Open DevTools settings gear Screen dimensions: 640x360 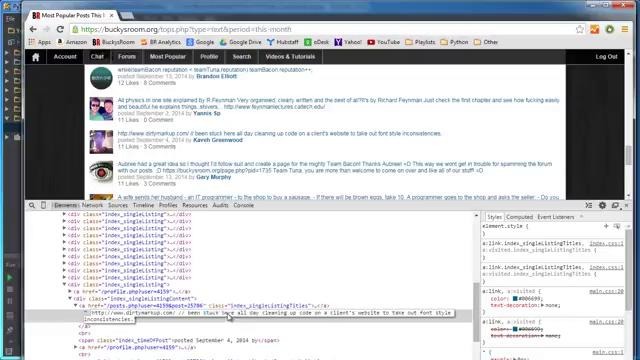602,205
